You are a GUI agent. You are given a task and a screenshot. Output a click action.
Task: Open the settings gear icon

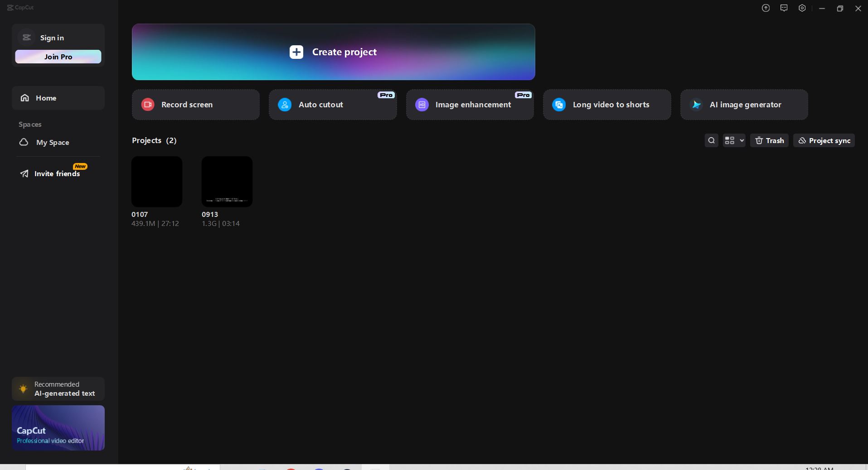tap(802, 8)
